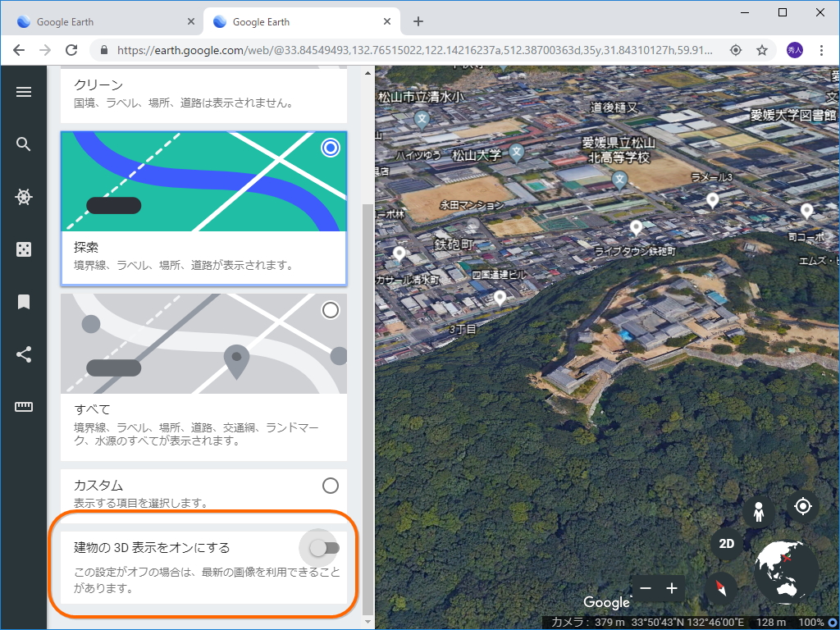Open the Search tool in the sidebar
The width and height of the screenshot is (840, 630).
[24, 144]
